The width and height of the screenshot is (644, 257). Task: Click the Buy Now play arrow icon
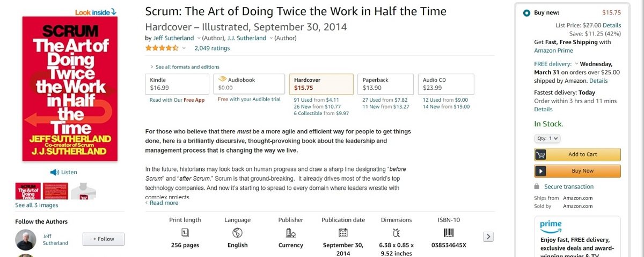pos(541,171)
